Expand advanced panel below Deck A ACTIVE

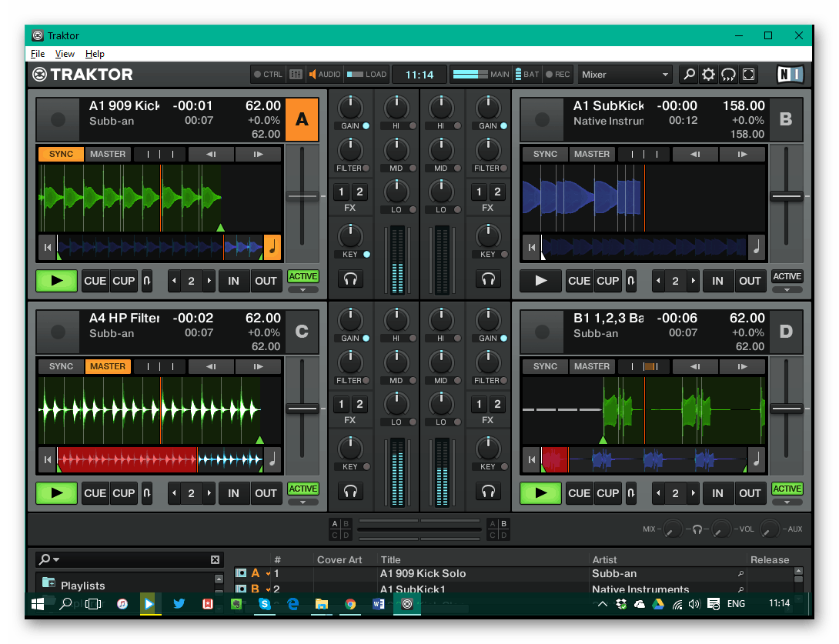pyautogui.click(x=303, y=290)
